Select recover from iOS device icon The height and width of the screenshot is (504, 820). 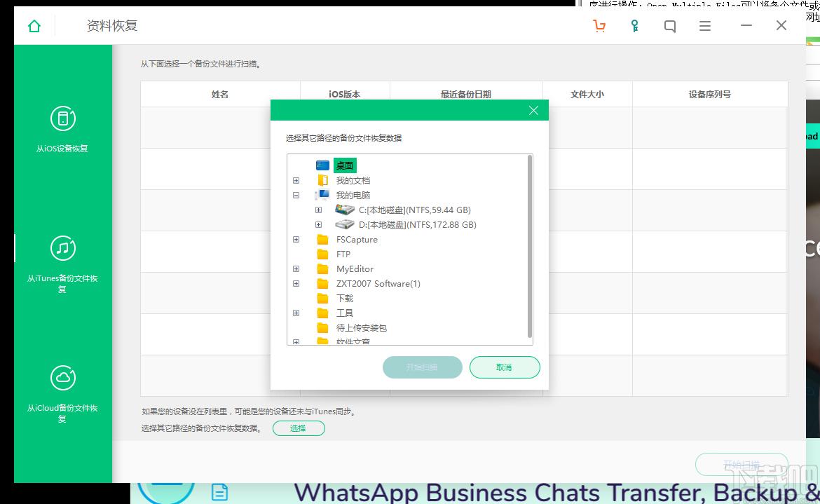(63, 118)
